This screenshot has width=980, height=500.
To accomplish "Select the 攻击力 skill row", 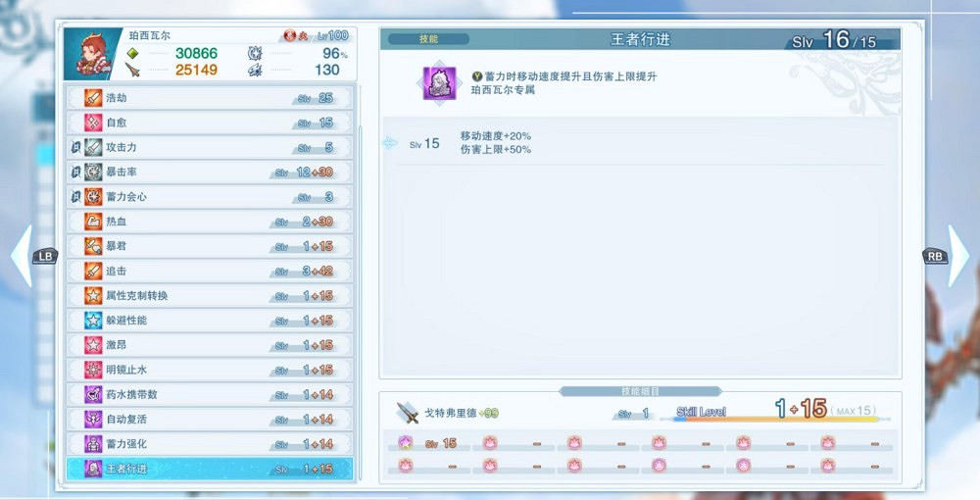I will tap(210, 147).
